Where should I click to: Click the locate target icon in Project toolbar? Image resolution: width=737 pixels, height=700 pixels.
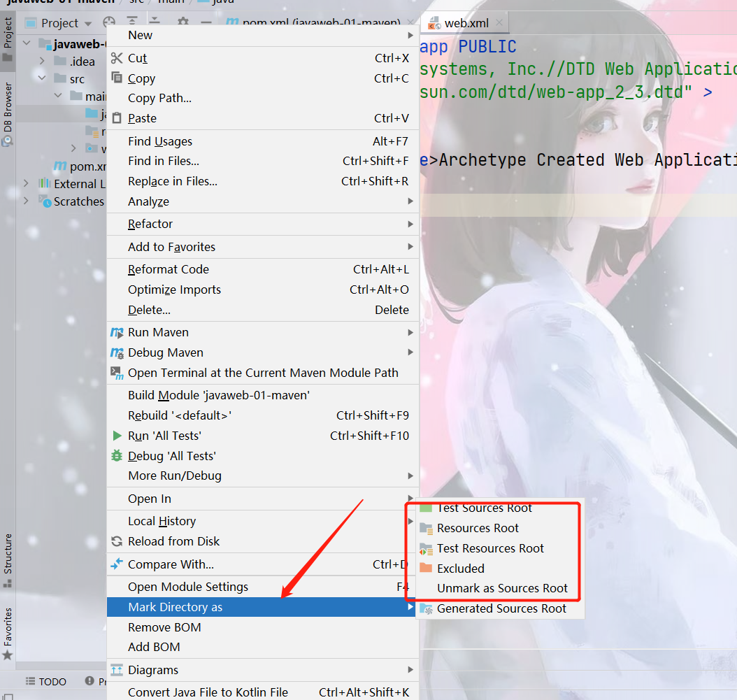pyautogui.click(x=109, y=22)
